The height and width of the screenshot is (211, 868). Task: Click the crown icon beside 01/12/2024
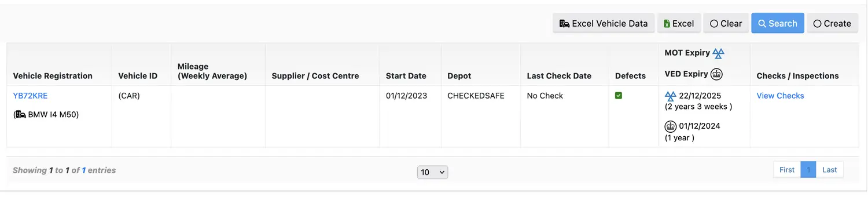tap(671, 126)
